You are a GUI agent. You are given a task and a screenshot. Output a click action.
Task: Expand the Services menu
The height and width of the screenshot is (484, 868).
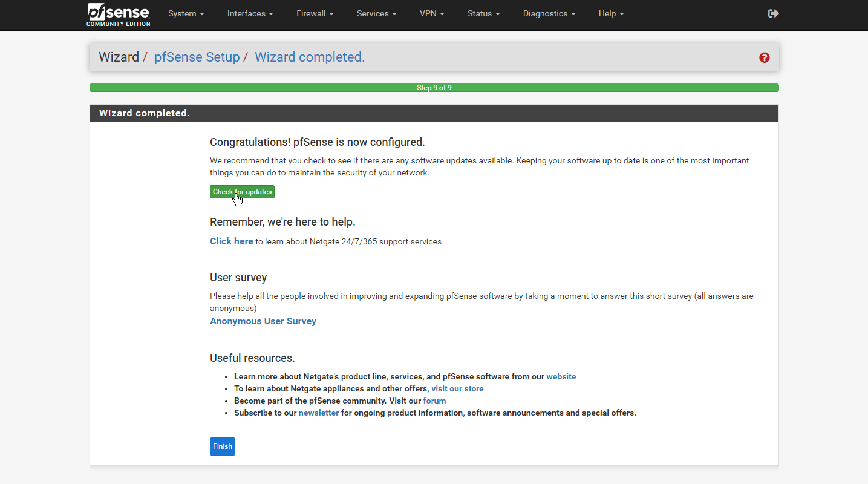point(377,13)
